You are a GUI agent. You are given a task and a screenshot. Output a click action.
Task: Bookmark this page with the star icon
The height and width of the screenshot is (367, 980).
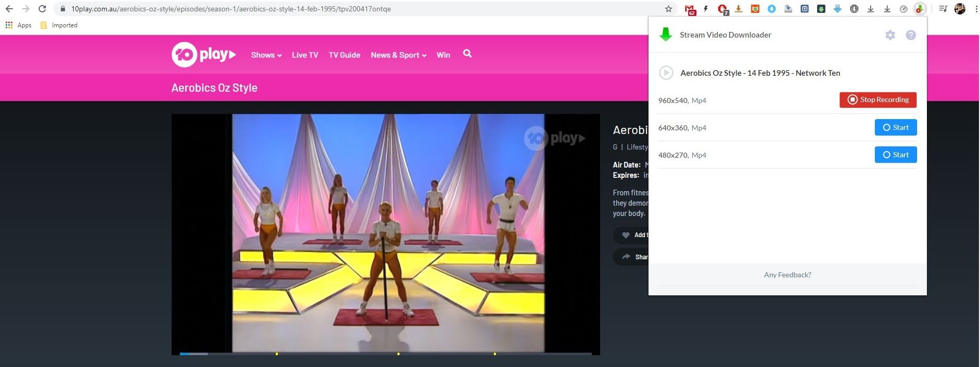coord(668,9)
